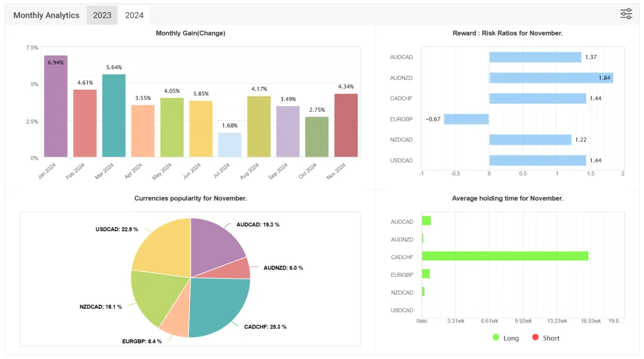
Task: Open the analytics filter settings icon
Action: 626,14
